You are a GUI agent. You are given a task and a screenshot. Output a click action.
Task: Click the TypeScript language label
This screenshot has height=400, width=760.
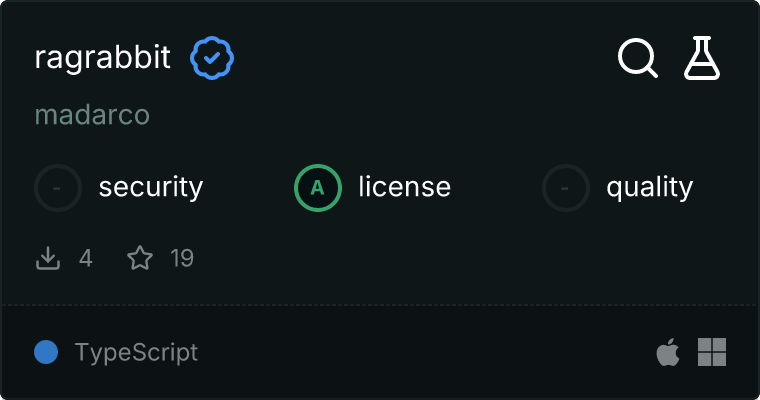click(x=136, y=352)
